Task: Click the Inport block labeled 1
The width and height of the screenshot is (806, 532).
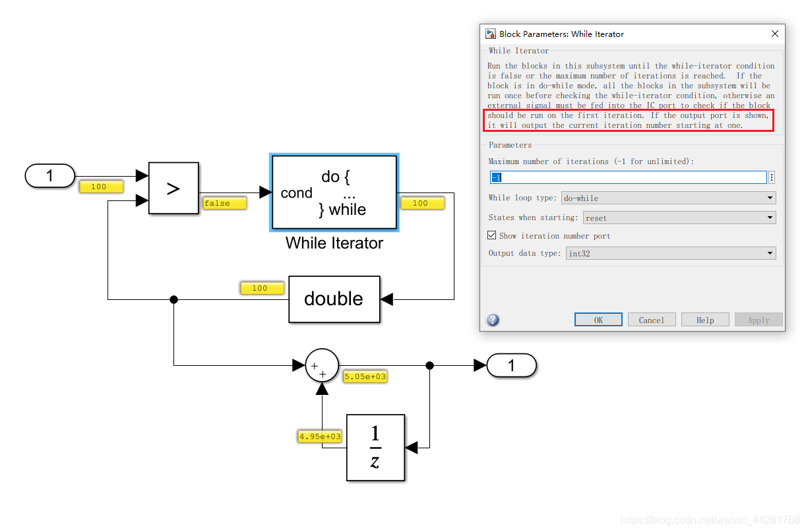Action: click(49, 175)
